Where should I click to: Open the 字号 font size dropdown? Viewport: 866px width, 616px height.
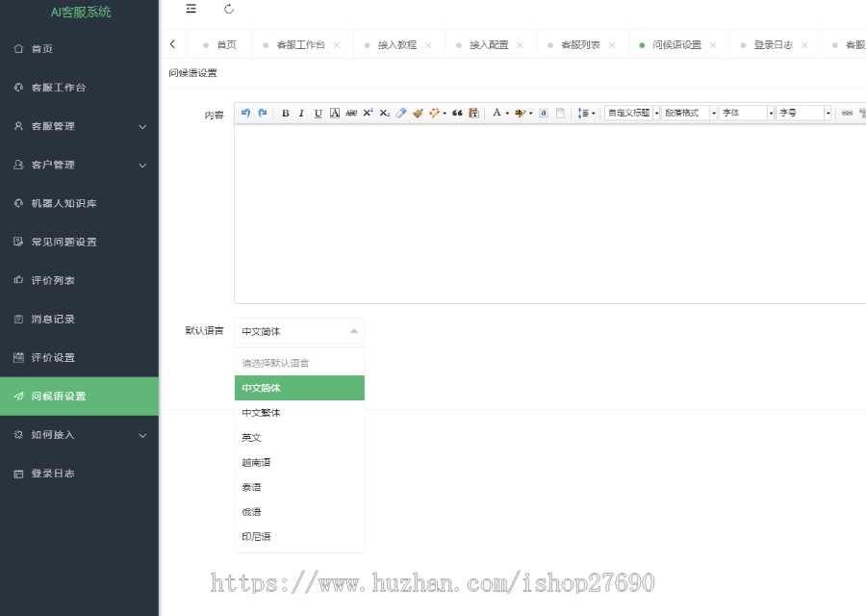(x=803, y=113)
